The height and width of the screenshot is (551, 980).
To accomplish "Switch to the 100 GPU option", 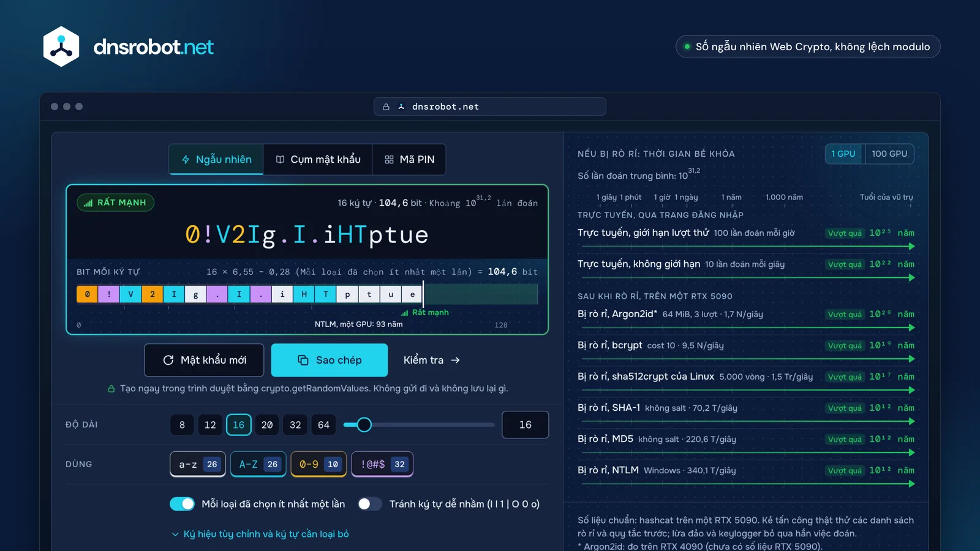I will [889, 154].
